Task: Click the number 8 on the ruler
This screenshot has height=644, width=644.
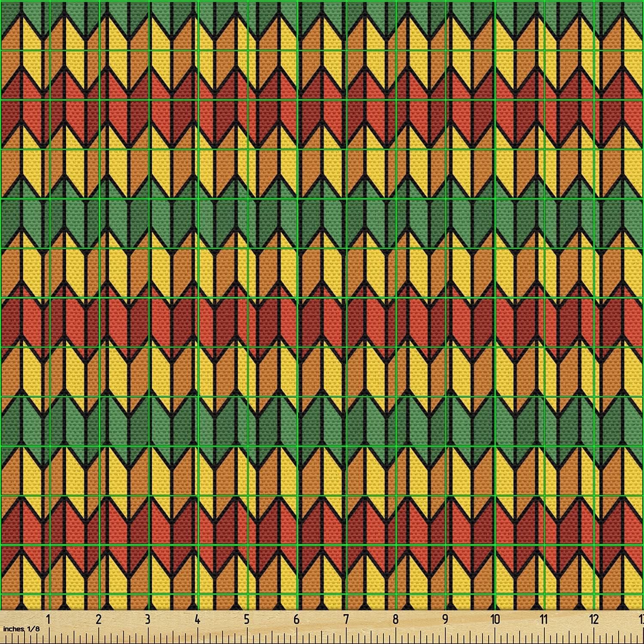Action: 395,619
